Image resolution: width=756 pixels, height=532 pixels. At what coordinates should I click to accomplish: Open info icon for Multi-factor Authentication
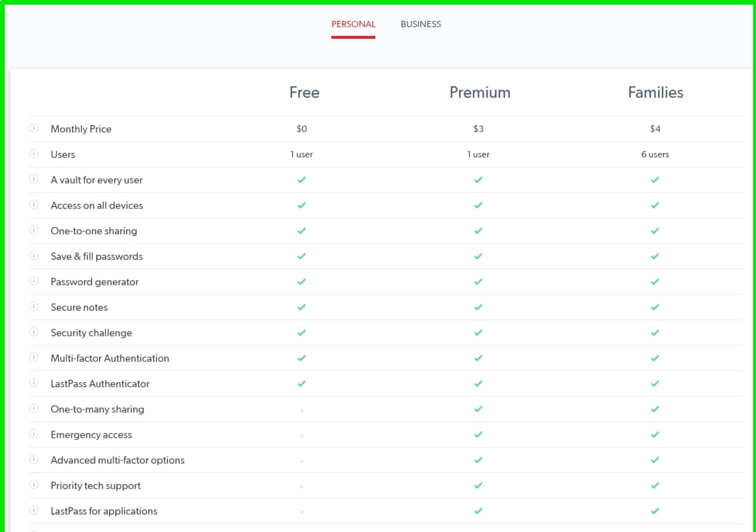[34, 357]
